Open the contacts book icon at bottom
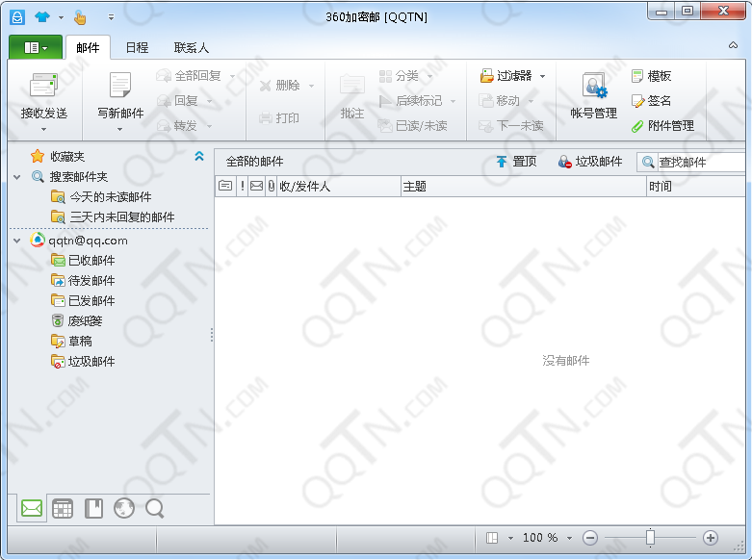 click(93, 509)
